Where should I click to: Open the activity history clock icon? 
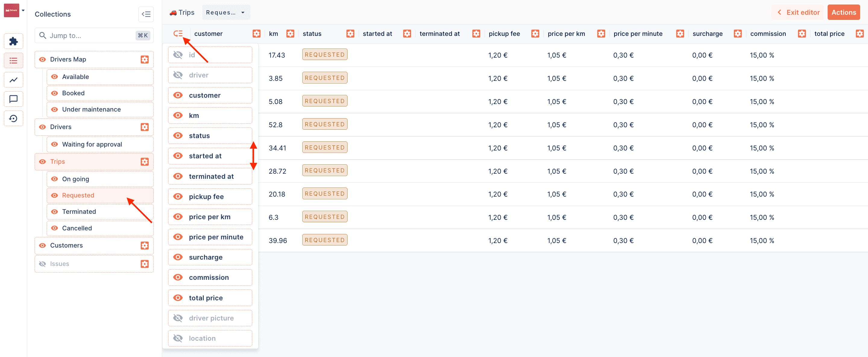(x=14, y=118)
